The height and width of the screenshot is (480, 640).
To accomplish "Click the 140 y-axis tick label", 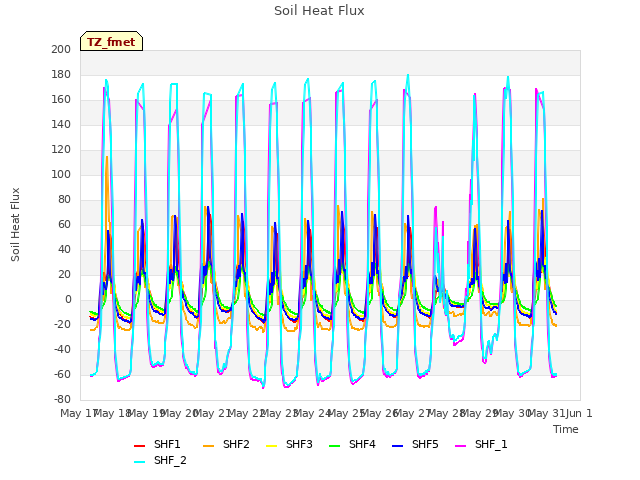I will (x=61, y=124).
